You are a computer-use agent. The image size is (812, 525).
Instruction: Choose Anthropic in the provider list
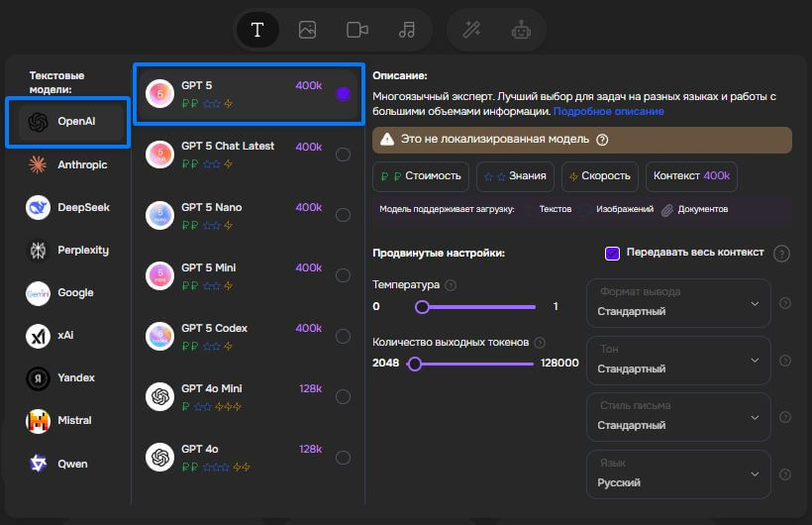pyautogui.click(x=67, y=164)
